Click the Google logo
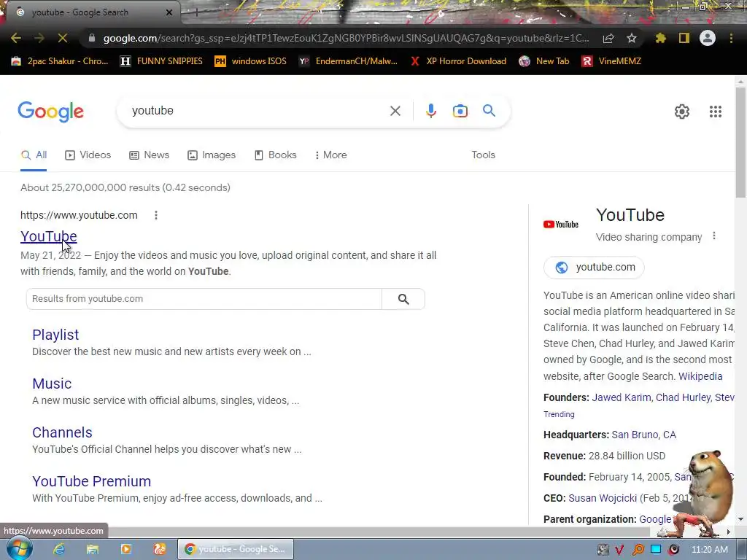 click(x=50, y=112)
